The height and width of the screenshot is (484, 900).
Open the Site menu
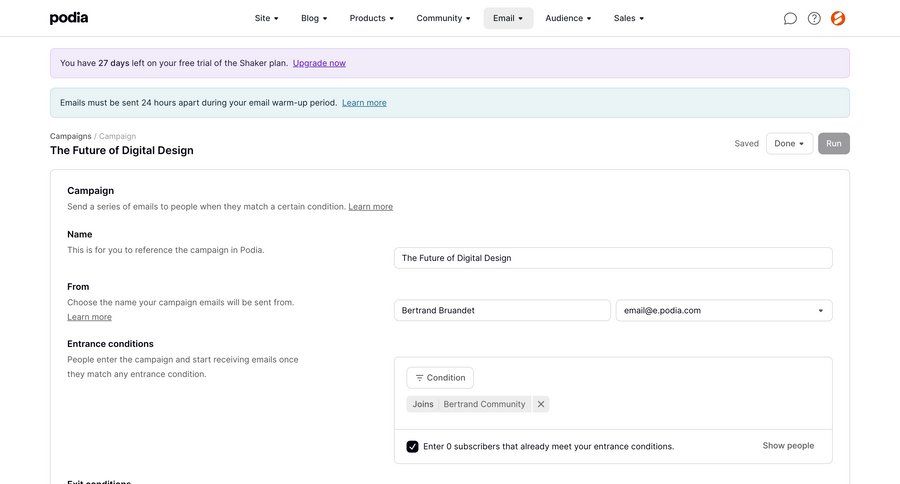[267, 18]
